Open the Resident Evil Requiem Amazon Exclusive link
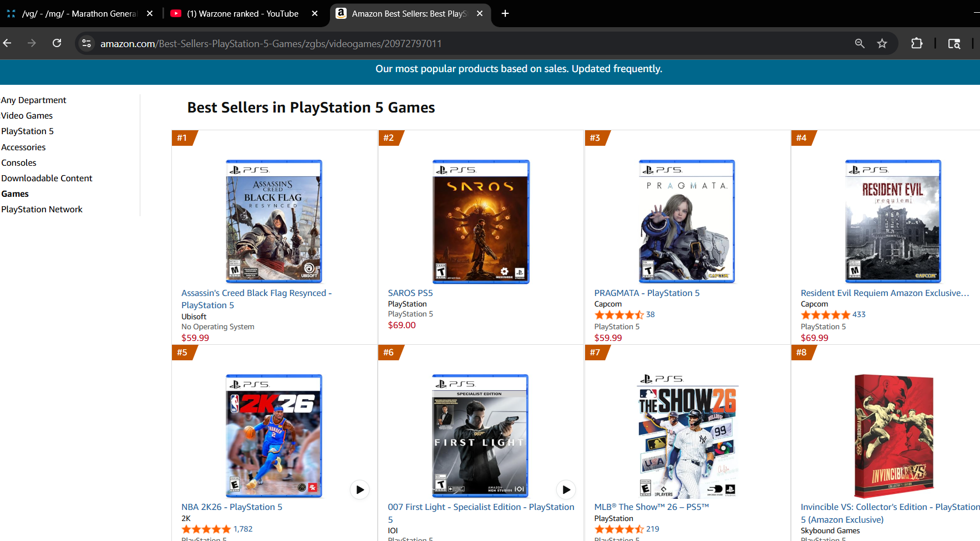 885,293
